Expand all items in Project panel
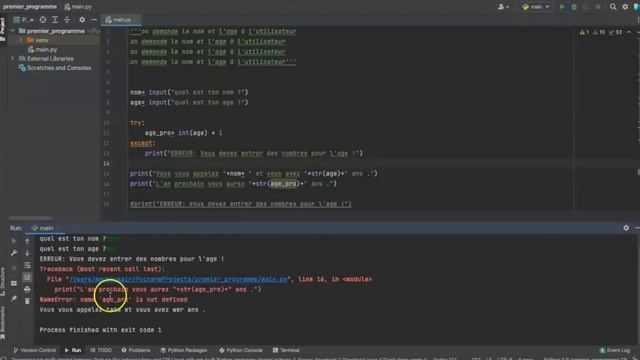This screenshot has height=360, width=640. [55, 20]
